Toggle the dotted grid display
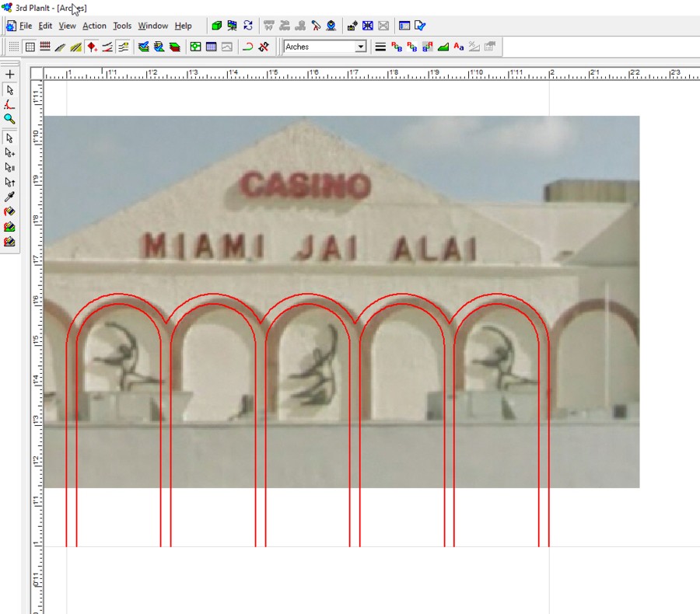 (14, 47)
